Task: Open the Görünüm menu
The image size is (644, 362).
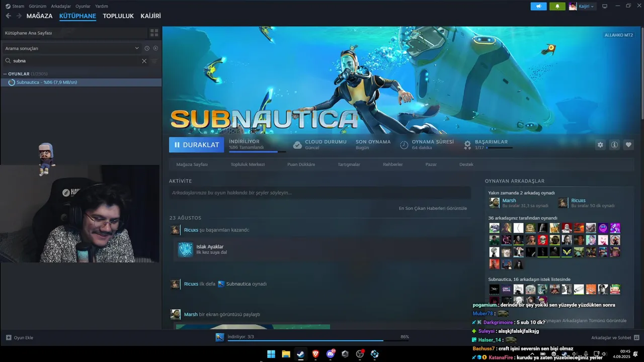Action: tap(38, 6)
